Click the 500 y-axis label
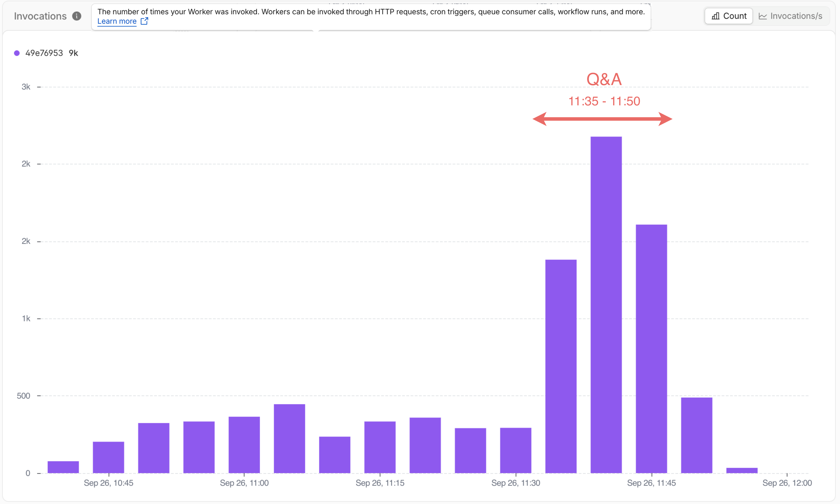840x504 pixels. coord(23,396)
